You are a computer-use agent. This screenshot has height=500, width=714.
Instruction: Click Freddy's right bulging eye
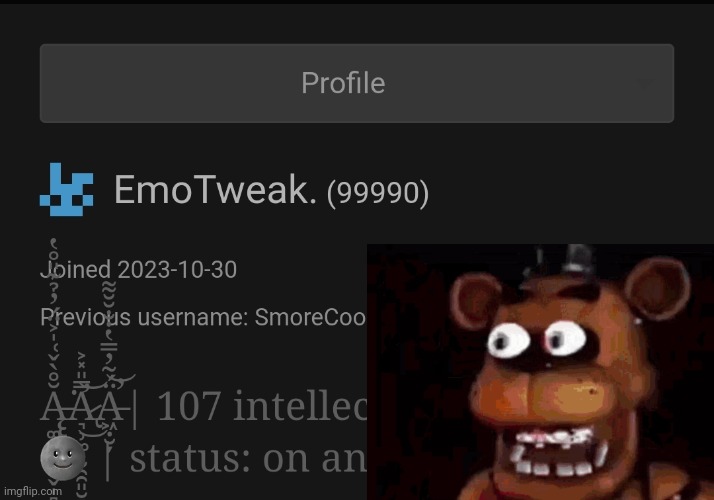565,338
